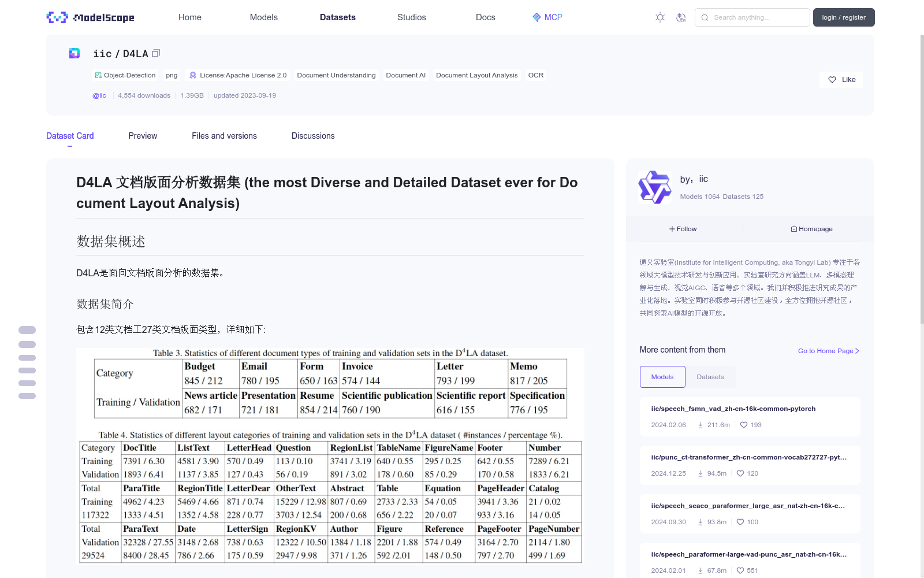Click the '4,554 downloads' text
This screenshot has width=924, height=578.
pyautogui.click(x=144, y=95)
